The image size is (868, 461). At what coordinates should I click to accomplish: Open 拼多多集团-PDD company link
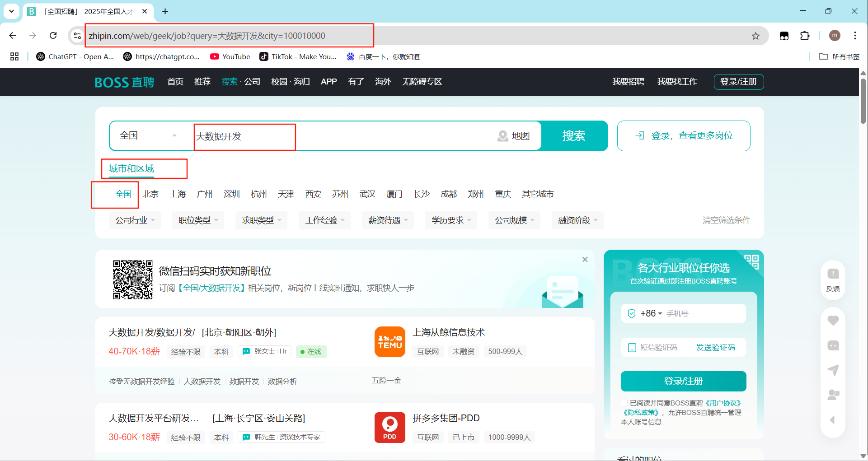(446, 418)
